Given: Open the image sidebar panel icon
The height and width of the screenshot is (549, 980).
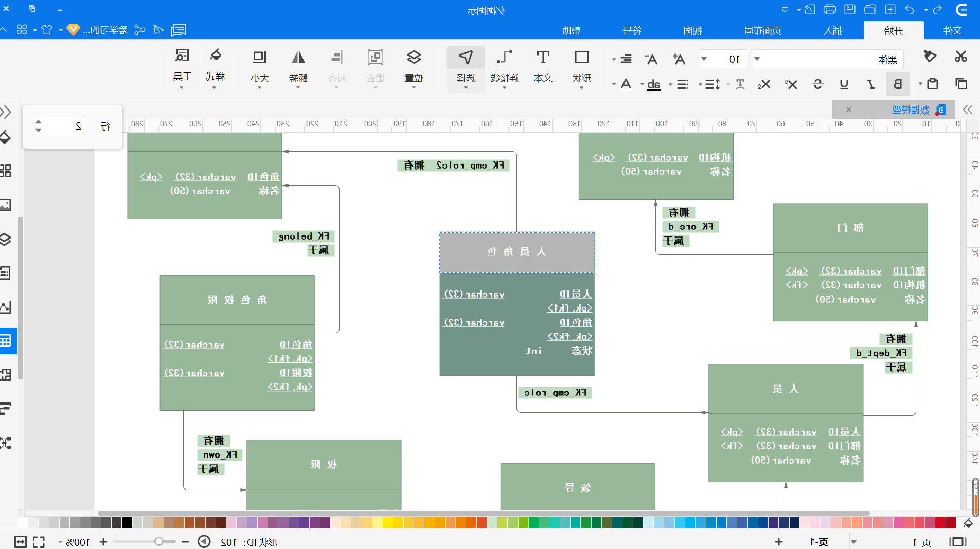Looking at the screenshot, I should tap(5, 205).
